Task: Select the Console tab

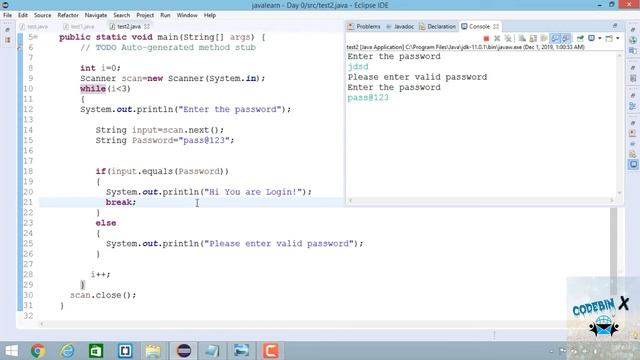Action: pos(480,26)
